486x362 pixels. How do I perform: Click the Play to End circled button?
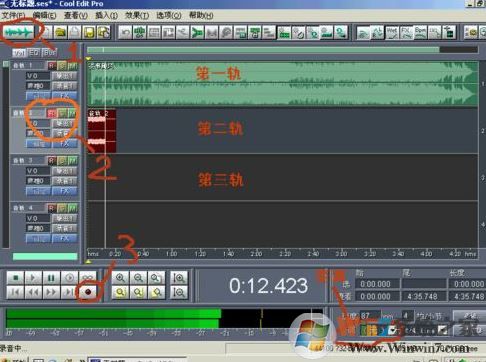[69, 277]
